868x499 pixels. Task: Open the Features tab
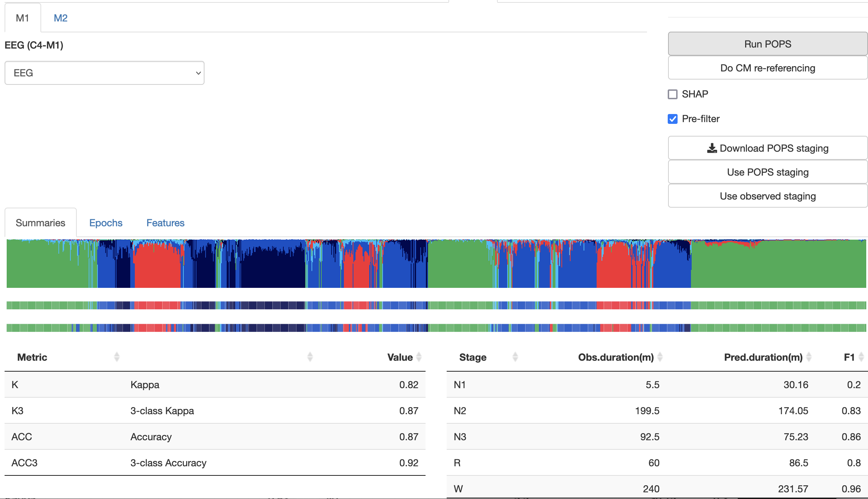point(165,223)
